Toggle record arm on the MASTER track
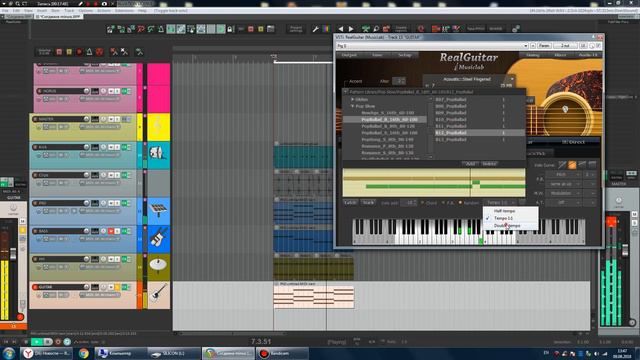Image resolution: width=640 pixels, height=360 pixels. [x=35, y=119]
